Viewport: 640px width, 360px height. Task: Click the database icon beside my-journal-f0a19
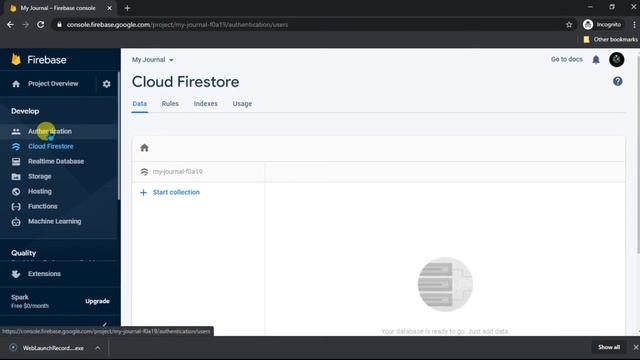[144, 172]
